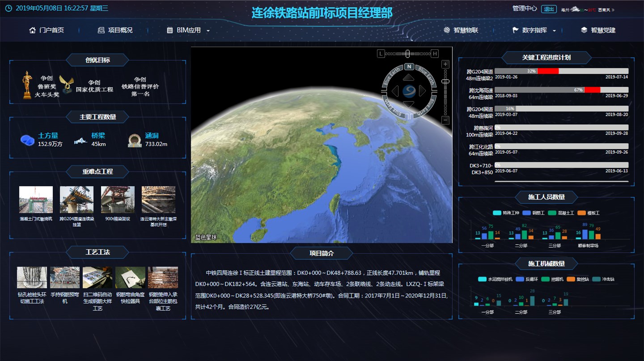
Task: Open the 900t箱梁架设 thumbnail
Action: point(118,200)
